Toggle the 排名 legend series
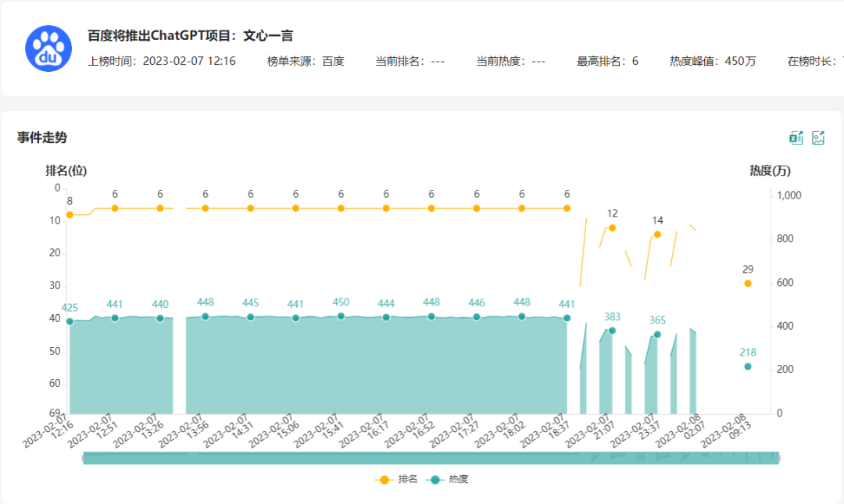This screenshot has height=504, width=844. 397,479
